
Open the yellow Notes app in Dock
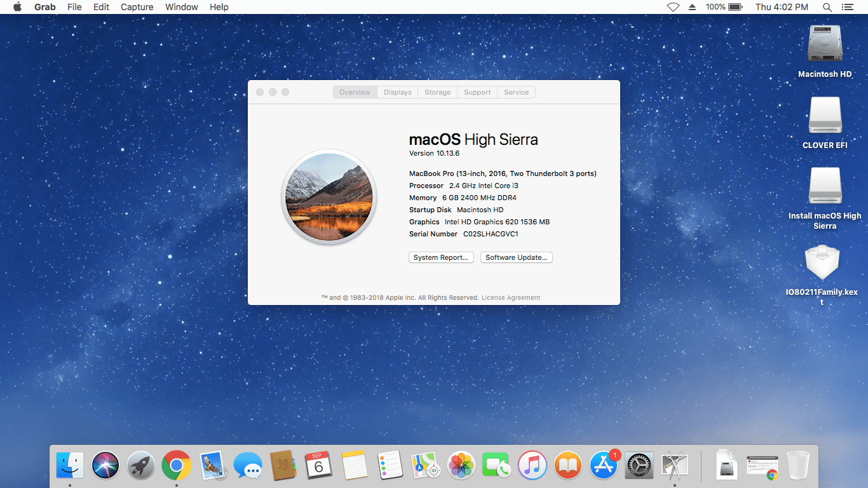point(355,466)
